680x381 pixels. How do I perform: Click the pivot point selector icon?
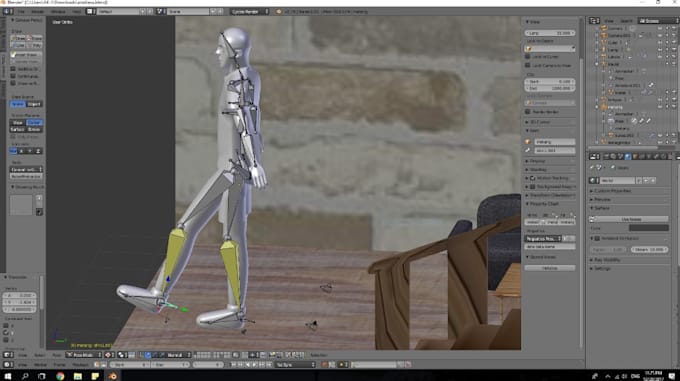pyautogui.click(x=122, y=355)
